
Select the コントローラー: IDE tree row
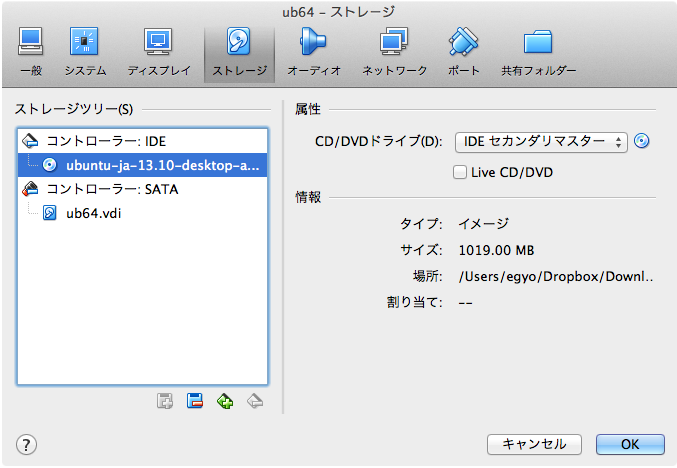coord(142,141)
